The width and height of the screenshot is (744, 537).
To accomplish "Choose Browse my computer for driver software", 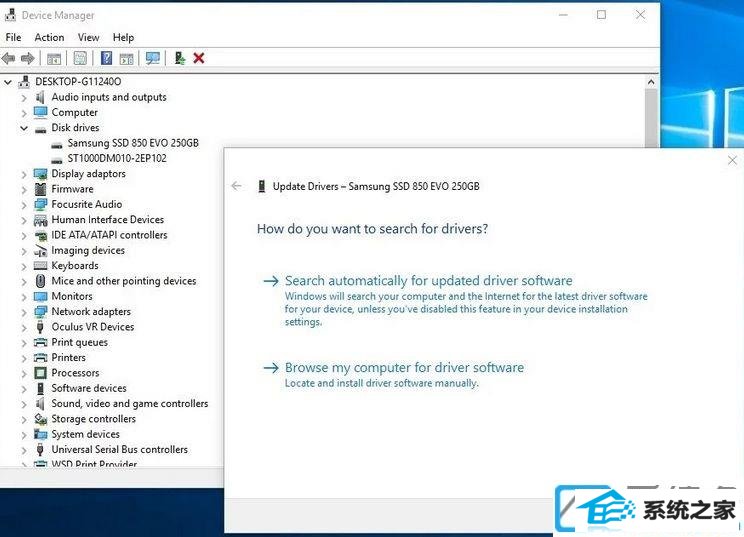I will point(404,367).
